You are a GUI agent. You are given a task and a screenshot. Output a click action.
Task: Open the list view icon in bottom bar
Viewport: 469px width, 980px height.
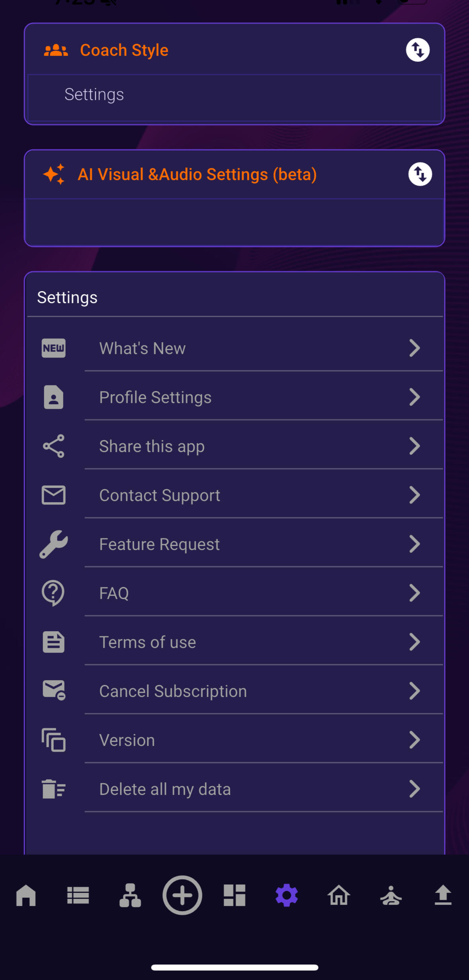pos(78,896)
